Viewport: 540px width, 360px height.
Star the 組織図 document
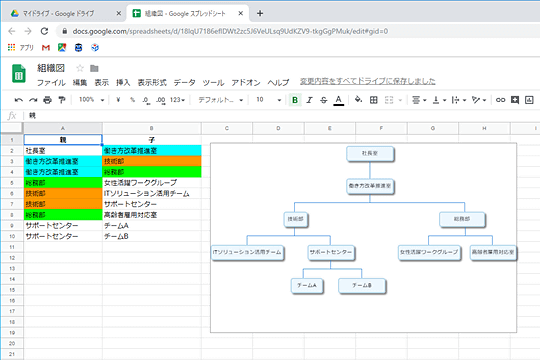click(x=80, y=68)
